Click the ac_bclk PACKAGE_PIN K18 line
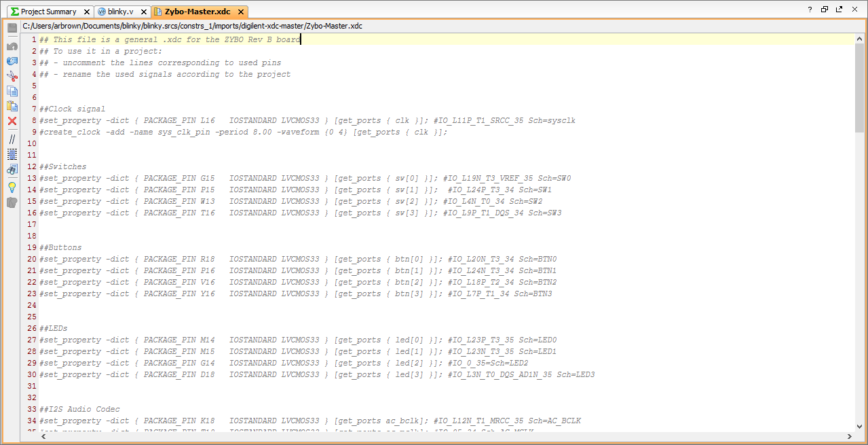Screen dimensions: 868x445 310,421
